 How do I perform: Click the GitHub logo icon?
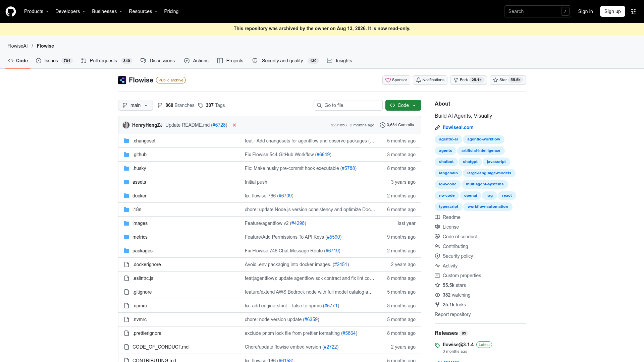tap(11, 11)
